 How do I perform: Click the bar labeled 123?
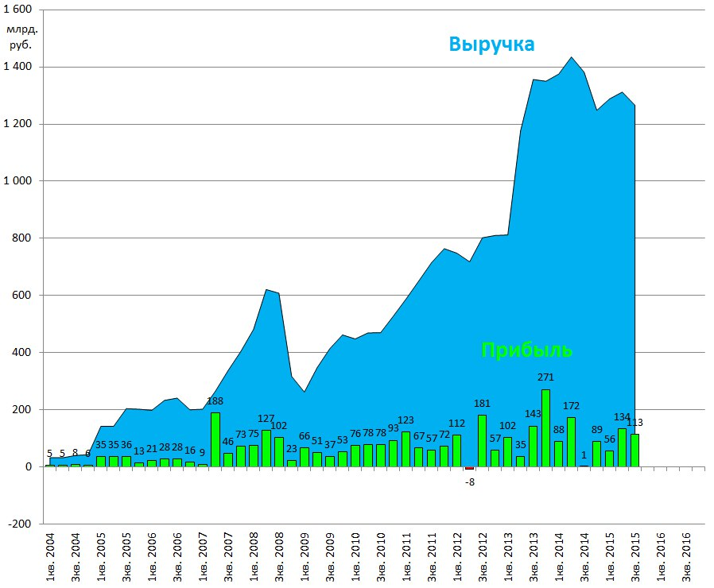click(x=406, y=450)
